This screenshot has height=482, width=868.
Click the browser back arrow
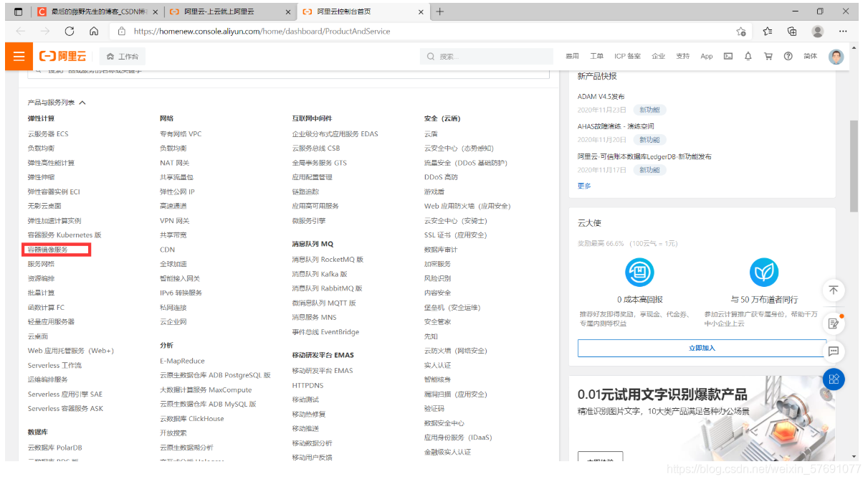click(20, 32)
